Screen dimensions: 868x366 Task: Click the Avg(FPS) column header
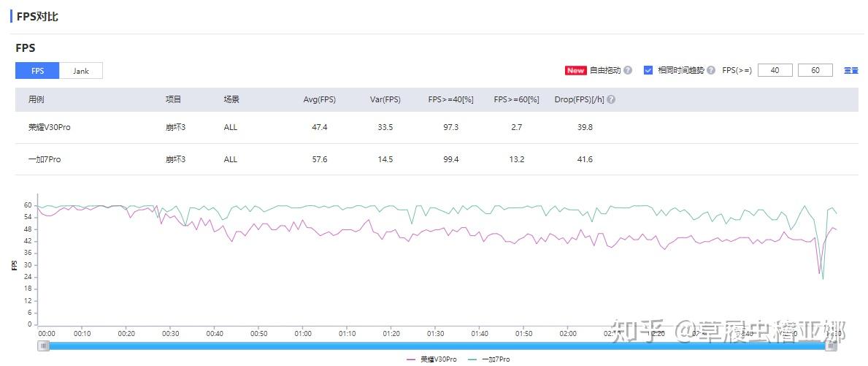coord(320,99)
